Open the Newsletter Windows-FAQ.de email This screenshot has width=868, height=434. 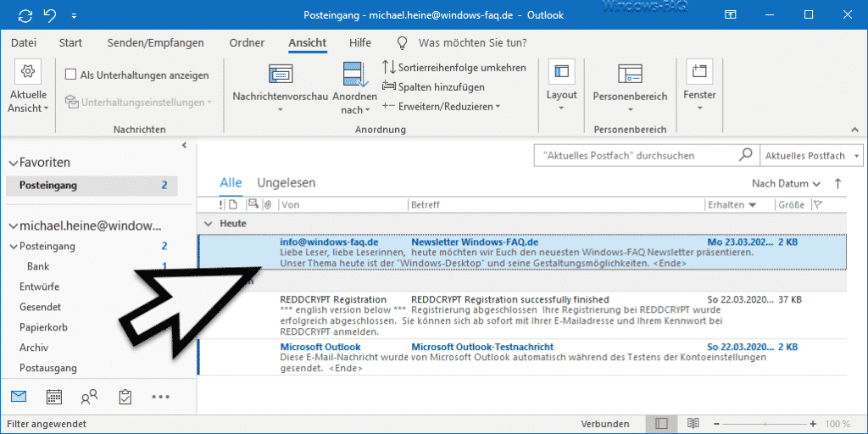pos(522,253)
